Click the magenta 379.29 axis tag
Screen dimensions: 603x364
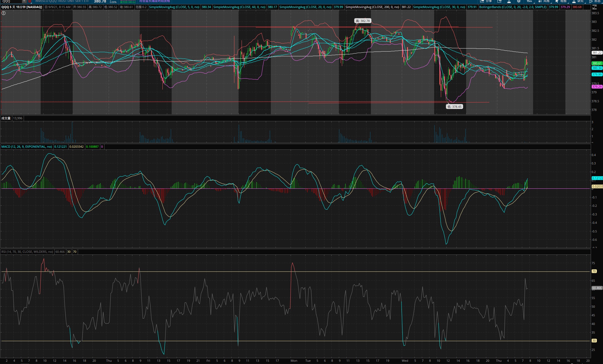tap(597, 87)
